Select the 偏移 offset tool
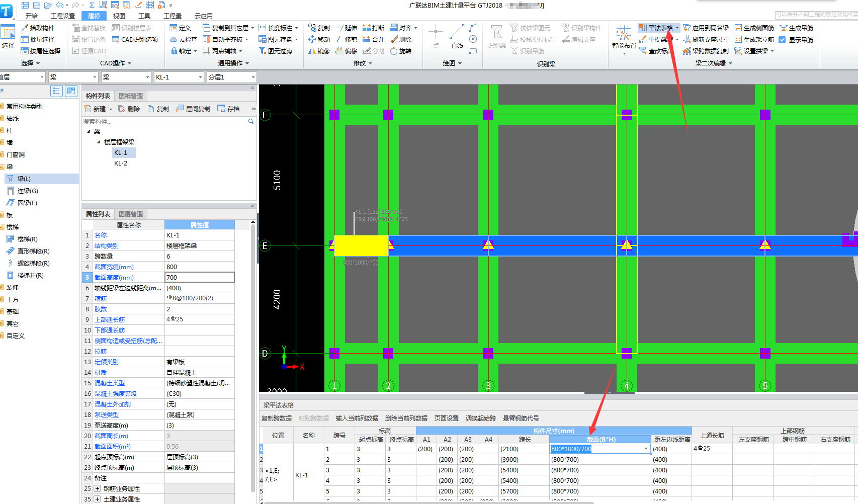This screenshot has height=504, width=858. coord(347,51)
